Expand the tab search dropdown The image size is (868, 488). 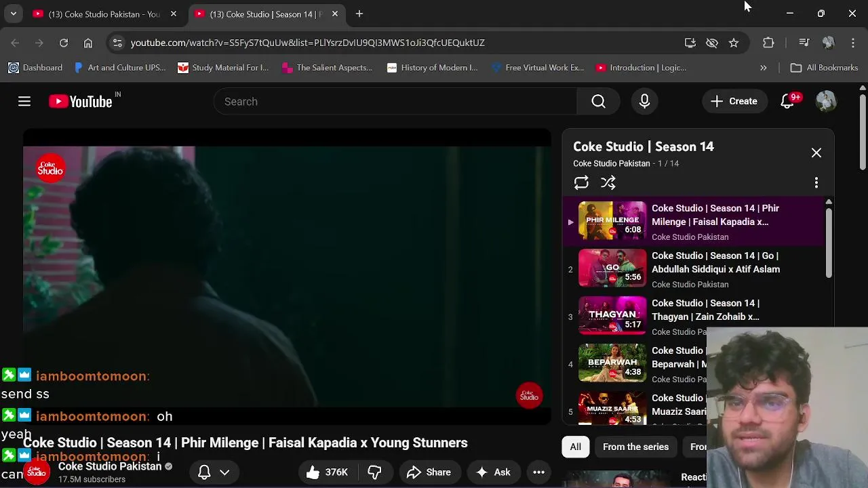(x=13, y=14)
